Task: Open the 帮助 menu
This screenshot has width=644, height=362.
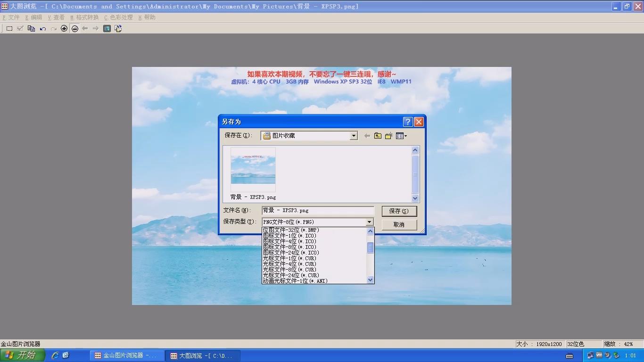Action: pyautogui.click(x=147, y=17)
